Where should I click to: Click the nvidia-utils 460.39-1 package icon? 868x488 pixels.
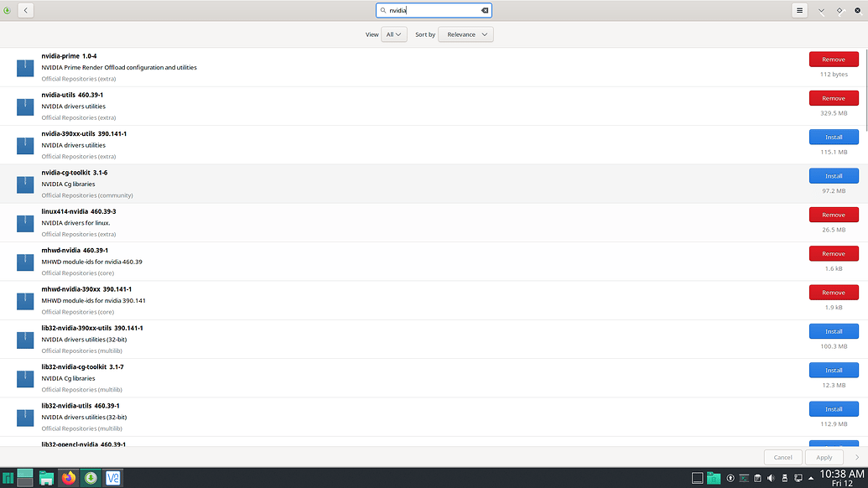point(25,106)
